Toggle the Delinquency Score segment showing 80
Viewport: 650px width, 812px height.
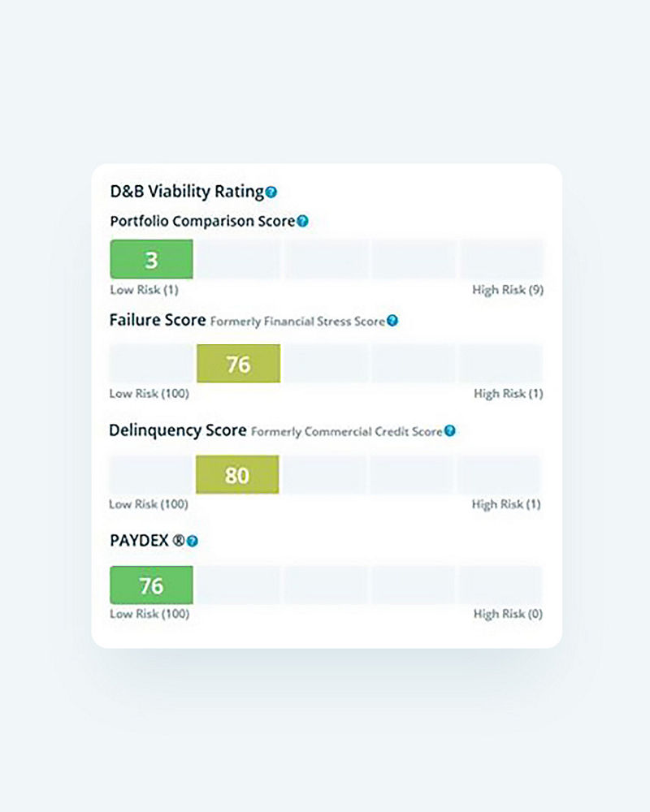tap(236, 475)
